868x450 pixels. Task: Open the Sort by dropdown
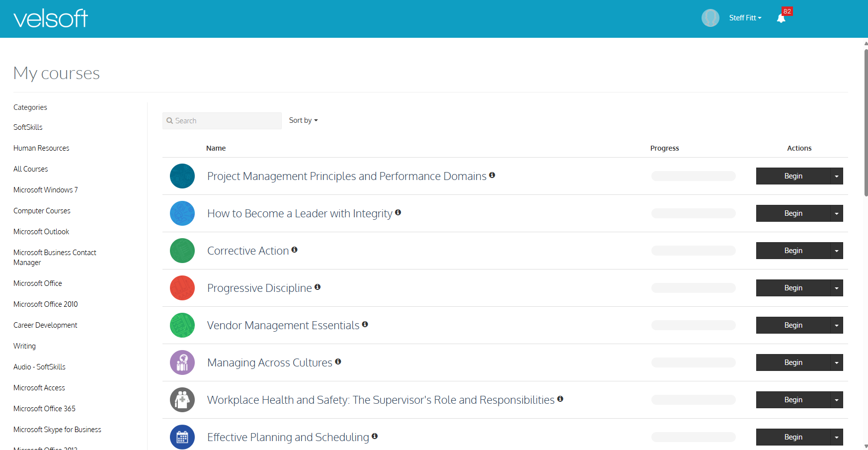tap(303, 120)
